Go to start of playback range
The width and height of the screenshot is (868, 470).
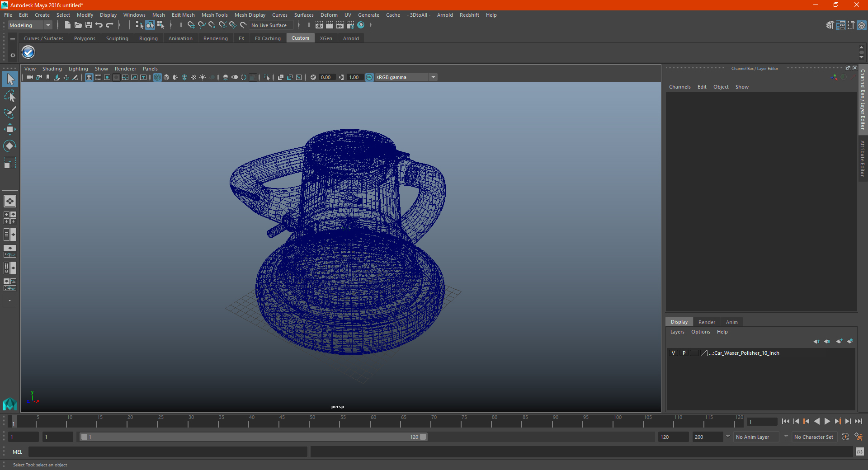786,421
